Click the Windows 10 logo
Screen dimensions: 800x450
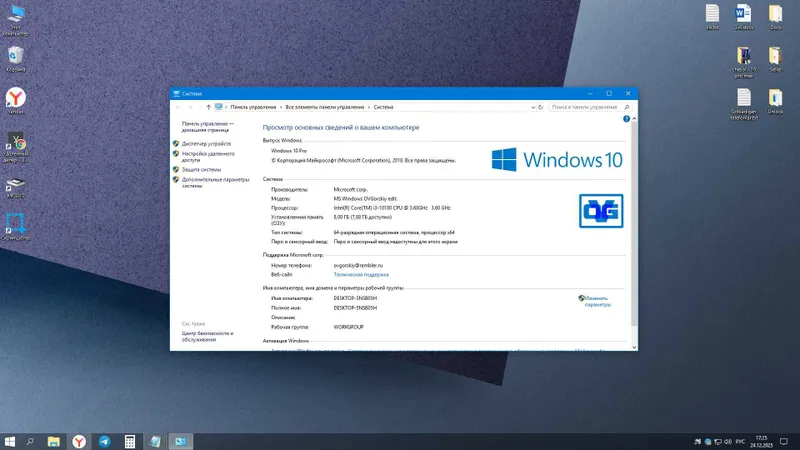[x=557, y=160]
